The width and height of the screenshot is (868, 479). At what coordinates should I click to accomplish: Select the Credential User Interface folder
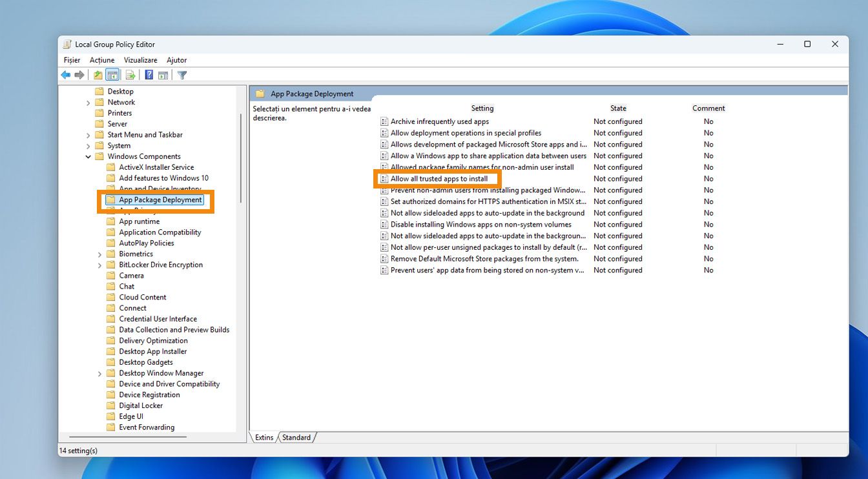tap(158, 319)
